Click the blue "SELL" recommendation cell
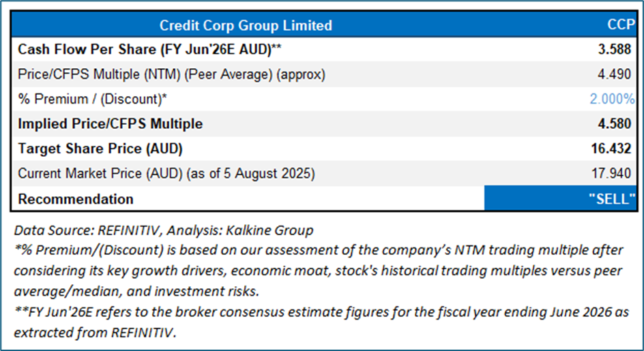Viewport: 644px width, 351px height. coord(561,199)
